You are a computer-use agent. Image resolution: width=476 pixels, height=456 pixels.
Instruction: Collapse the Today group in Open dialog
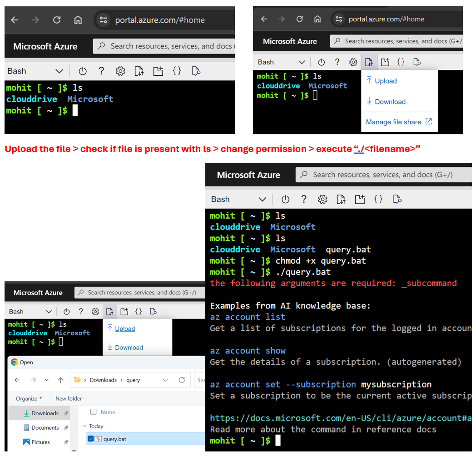point(85,426)
